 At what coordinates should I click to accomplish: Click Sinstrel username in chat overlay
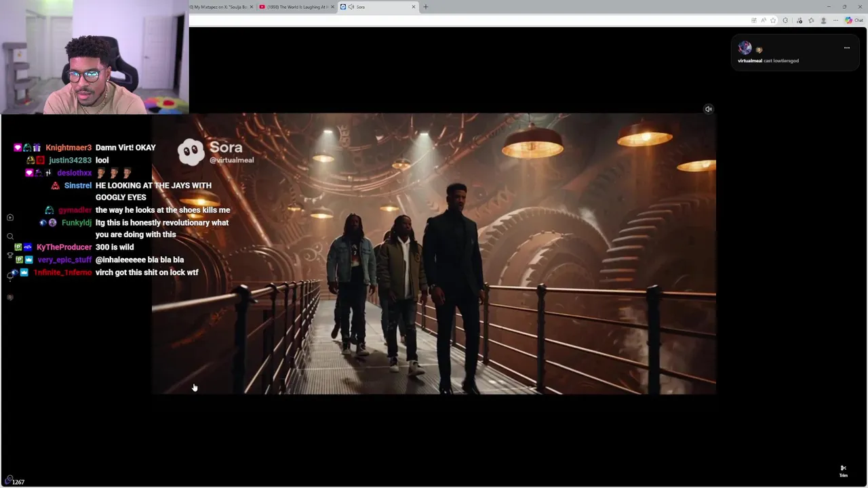(x=78, y=186)
